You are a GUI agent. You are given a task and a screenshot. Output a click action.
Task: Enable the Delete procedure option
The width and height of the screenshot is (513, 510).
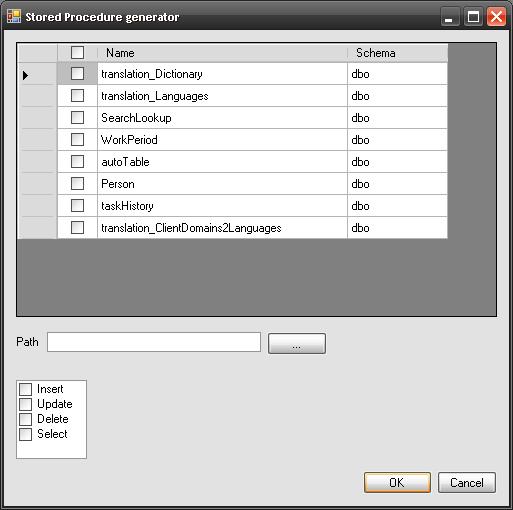click(x=25, y=419)
